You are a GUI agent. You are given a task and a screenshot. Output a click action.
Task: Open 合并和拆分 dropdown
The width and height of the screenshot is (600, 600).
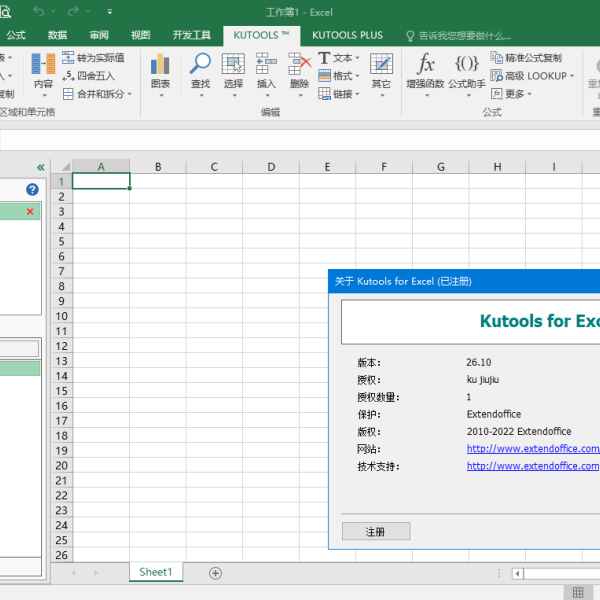[97, 94]
